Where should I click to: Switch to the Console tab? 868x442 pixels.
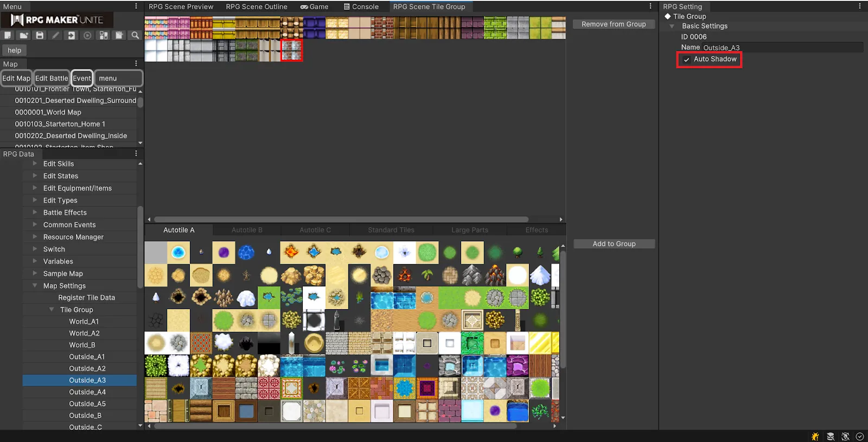(361, 7)
